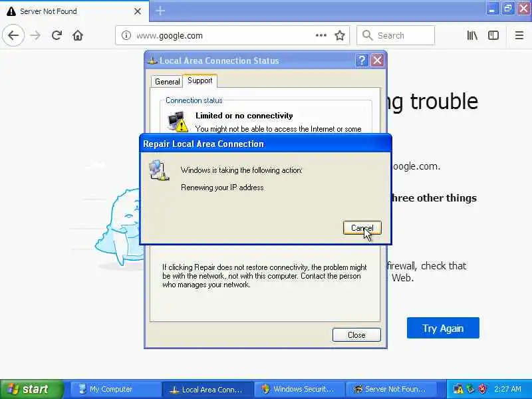Click the magnifier icon in search box
The width and height of the screenshot is (532, 399).
pos(367,35)
